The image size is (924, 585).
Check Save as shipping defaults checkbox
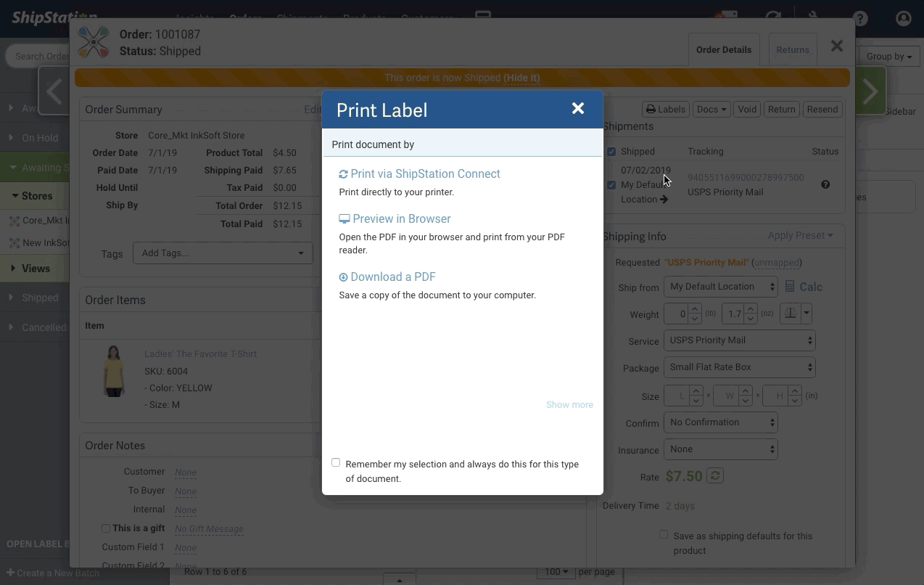(664, 534)
